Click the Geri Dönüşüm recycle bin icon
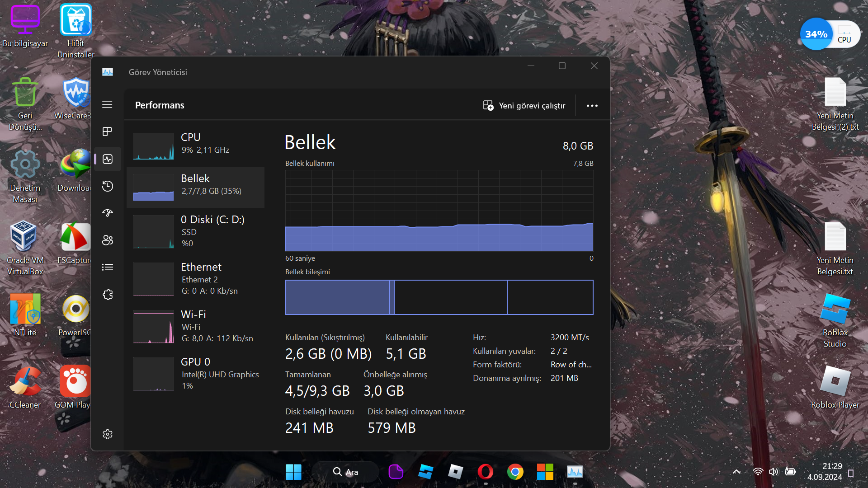Viewport: 868px width, 488px height. tap(25, 104)
